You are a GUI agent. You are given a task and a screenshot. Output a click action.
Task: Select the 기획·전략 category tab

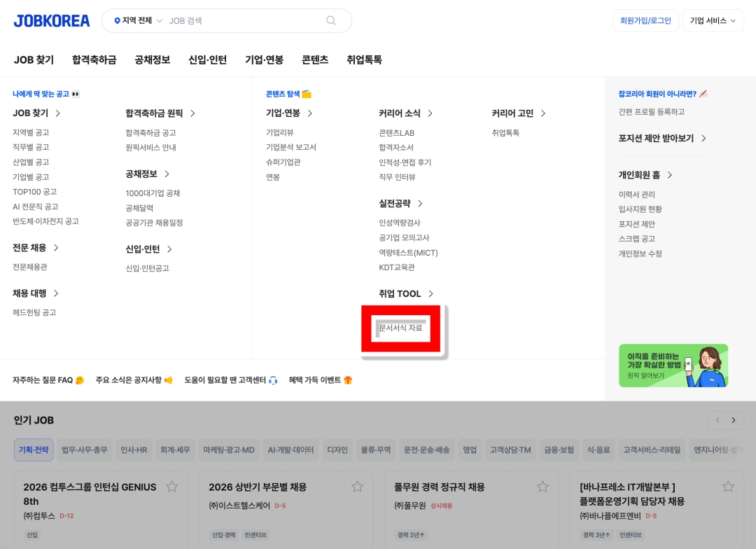(x=34, y=450)
